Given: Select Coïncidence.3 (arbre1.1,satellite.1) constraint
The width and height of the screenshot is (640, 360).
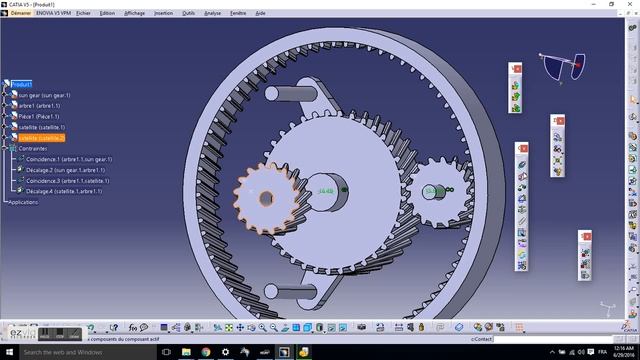Looking at the screenshot, I should pyautogui.click(x=67, y=180).
